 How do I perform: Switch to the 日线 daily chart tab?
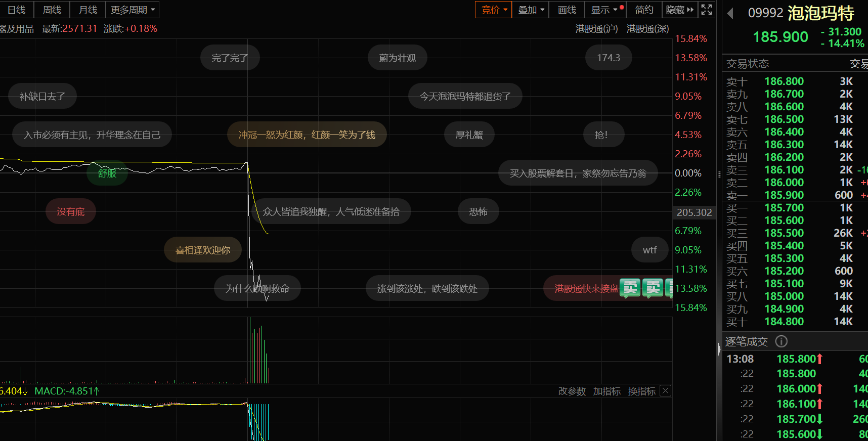pos(17,10)
